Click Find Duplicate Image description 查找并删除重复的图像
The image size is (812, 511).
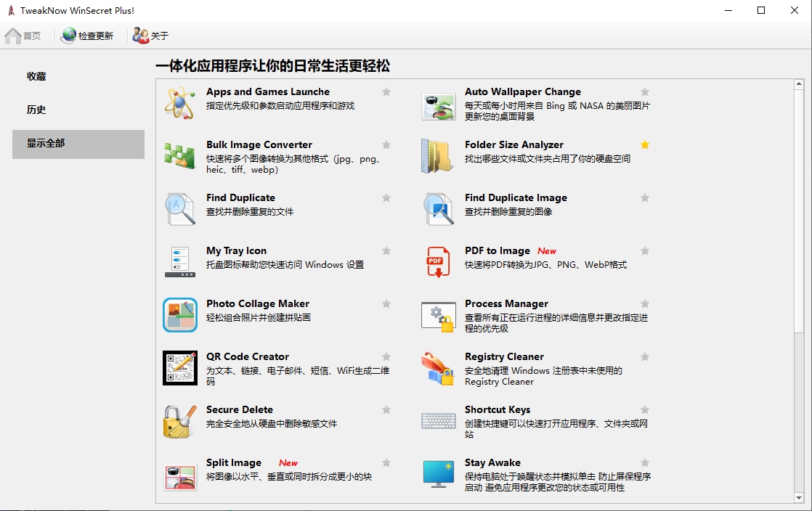[x=508, y=212]
